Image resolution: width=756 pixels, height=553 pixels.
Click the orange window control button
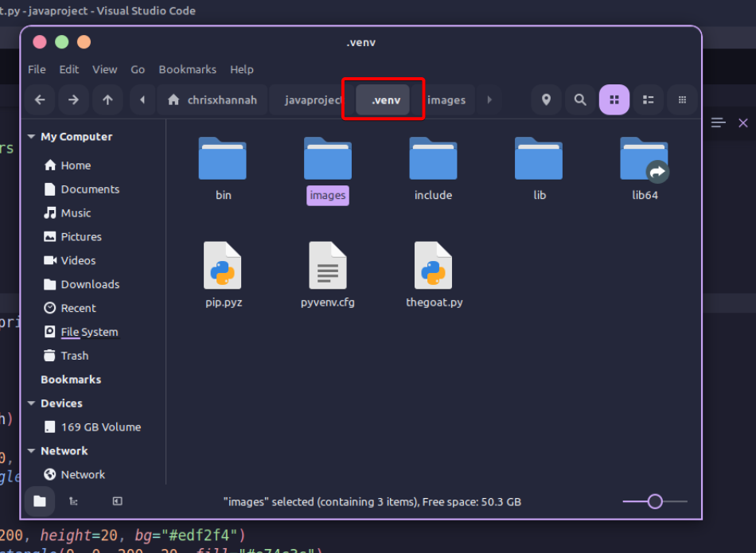pyautogui.click(x=84, y=42)
